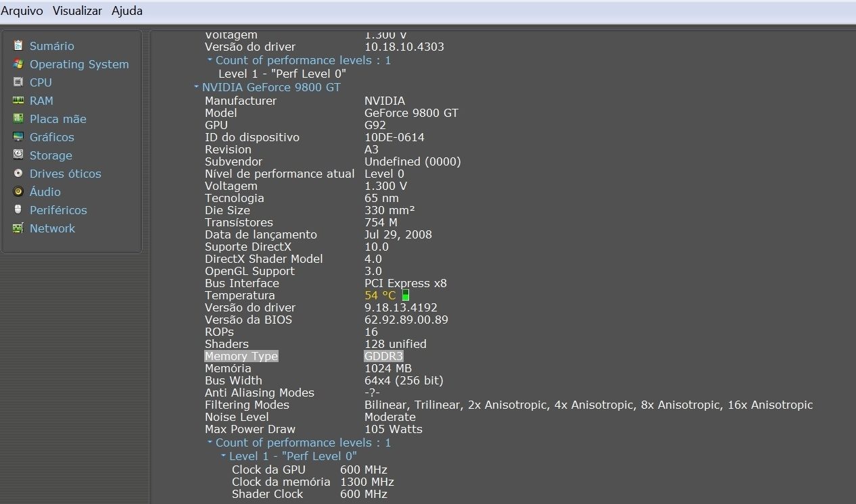Click the green temperature indicator icon
The image size is (856, 504).
406,295
